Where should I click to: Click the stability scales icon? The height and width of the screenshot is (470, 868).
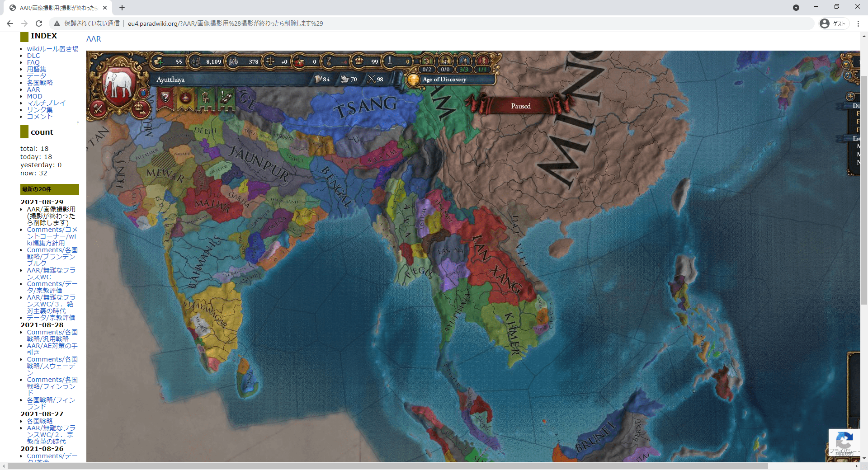(x=270, y=61)
